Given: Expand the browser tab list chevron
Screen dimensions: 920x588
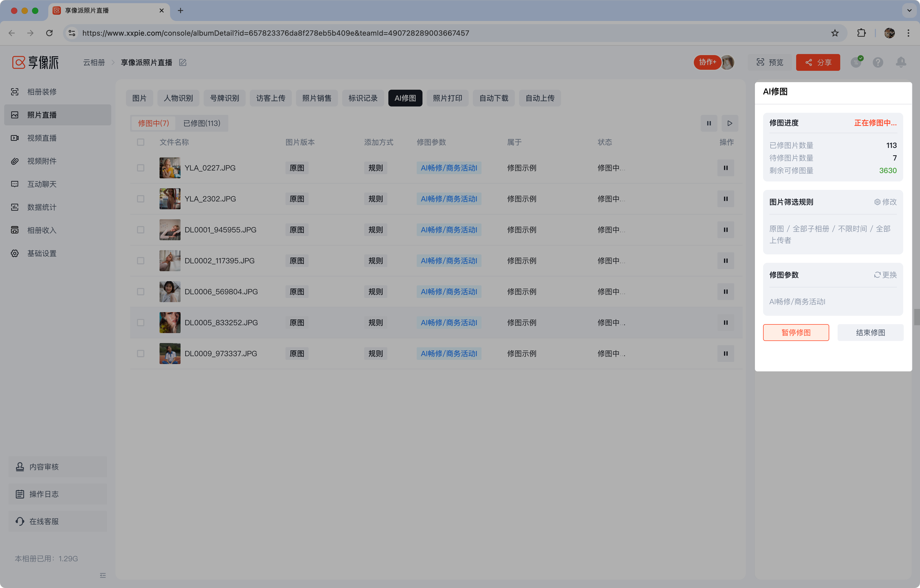Looking at the screenshot, I should [909, 11].
